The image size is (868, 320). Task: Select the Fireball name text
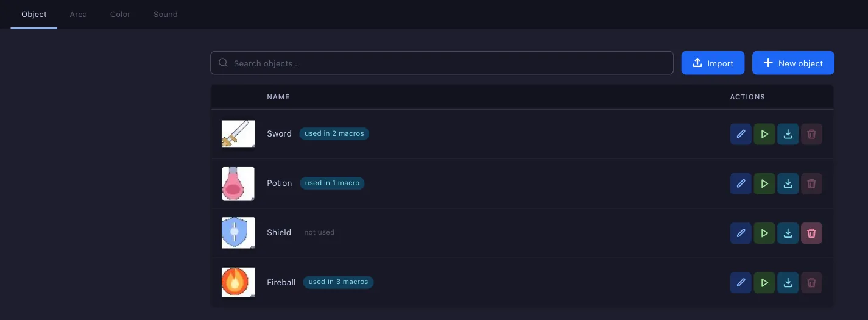pos(281,282)
